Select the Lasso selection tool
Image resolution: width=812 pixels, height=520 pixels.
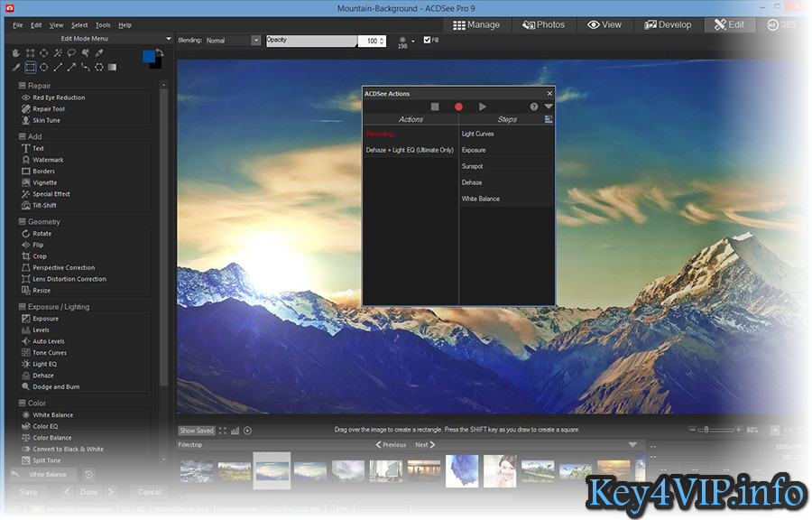coord(71,53)
